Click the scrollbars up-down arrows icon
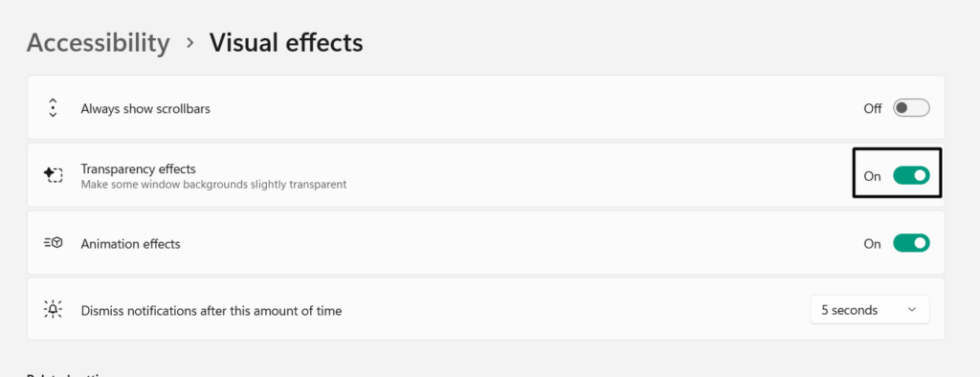Screen dimensions: 980x377 point(54,107)
